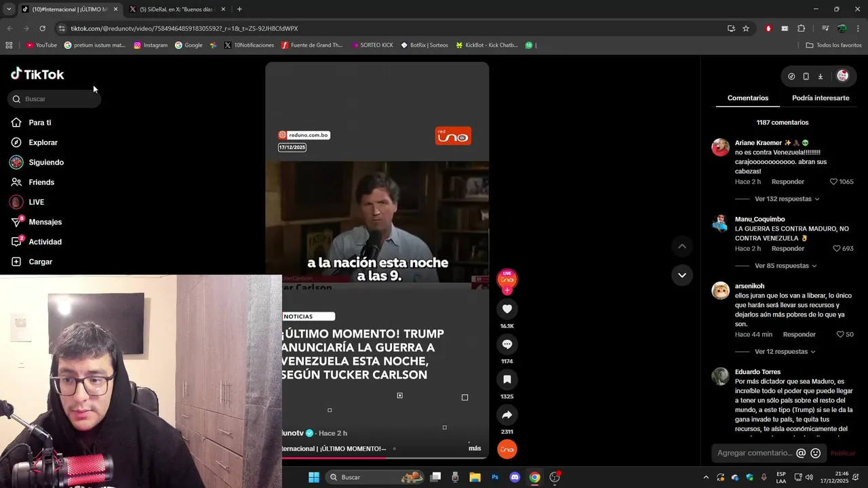This screenshot has width=868, height=488.
Task: Open SORTEO KICK bookmark
Action: pyautogui.click(x=372, y=45)
